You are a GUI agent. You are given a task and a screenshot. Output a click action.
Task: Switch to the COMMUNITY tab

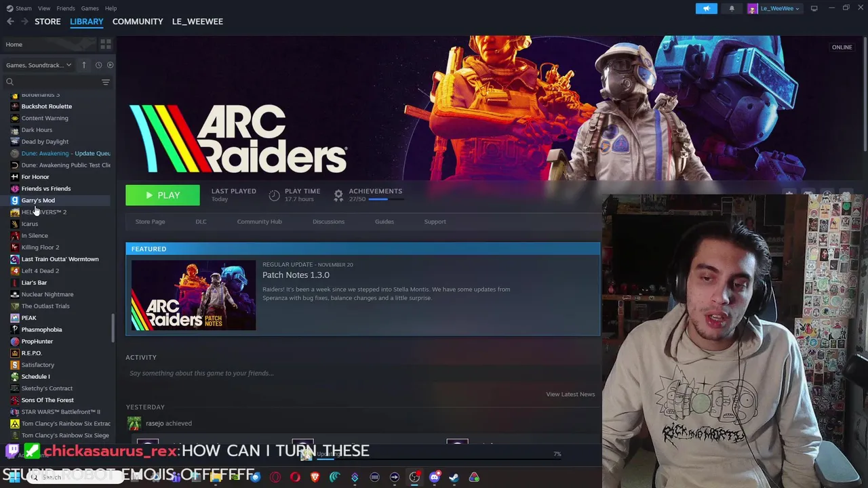[x=138, y=22]
